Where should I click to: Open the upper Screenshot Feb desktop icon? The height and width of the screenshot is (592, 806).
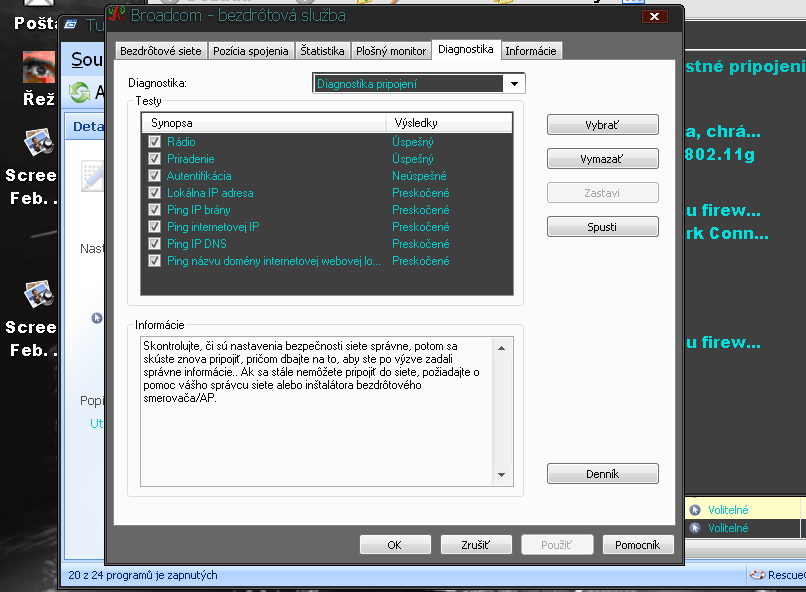39,143
